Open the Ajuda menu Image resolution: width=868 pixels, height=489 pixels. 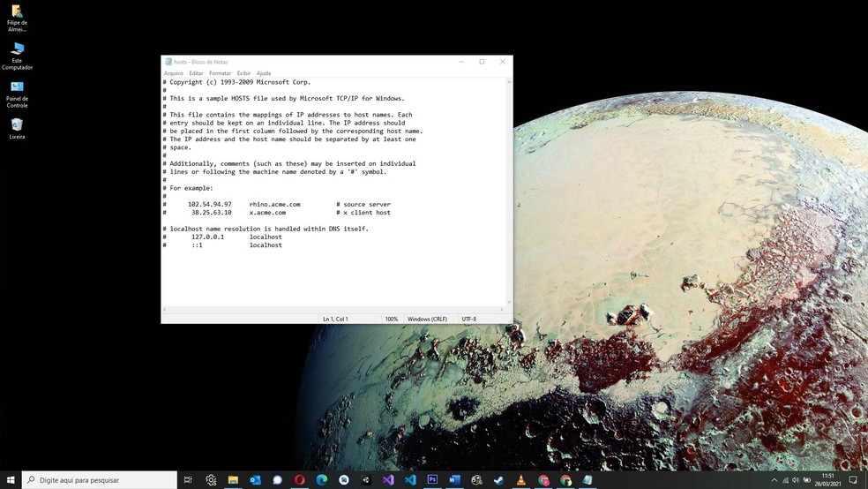pos(264,73)
